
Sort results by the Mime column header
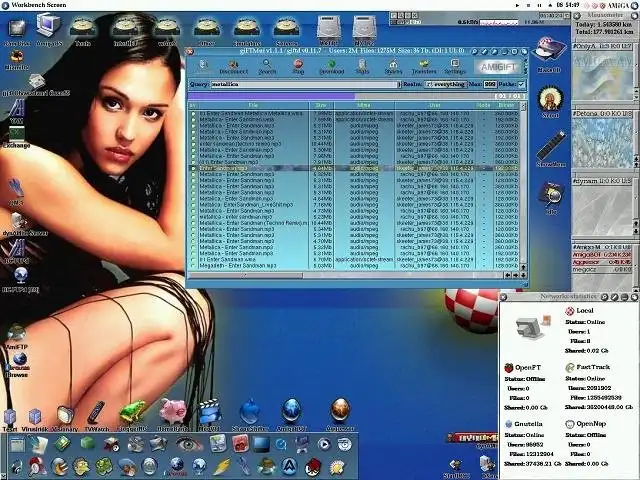[364, 105]
